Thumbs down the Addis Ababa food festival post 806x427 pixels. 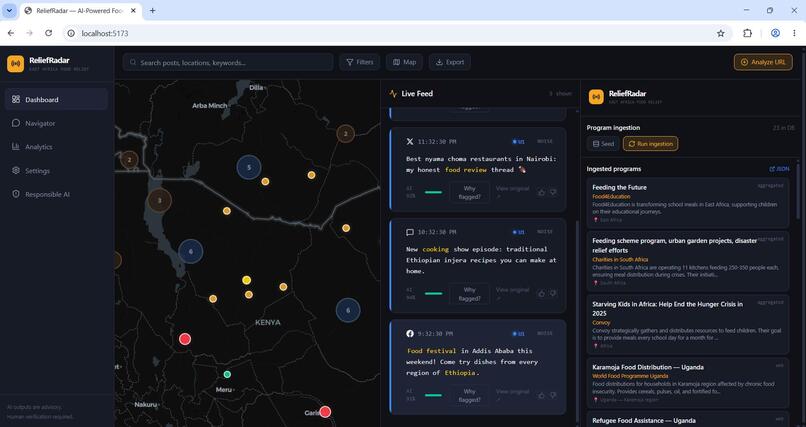[x=553, y=395]
